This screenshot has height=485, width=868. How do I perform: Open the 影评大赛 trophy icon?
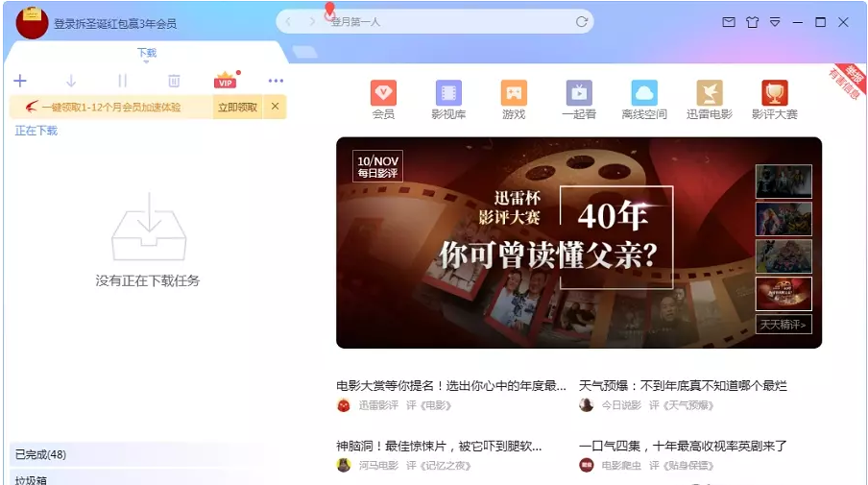point(775,100)
